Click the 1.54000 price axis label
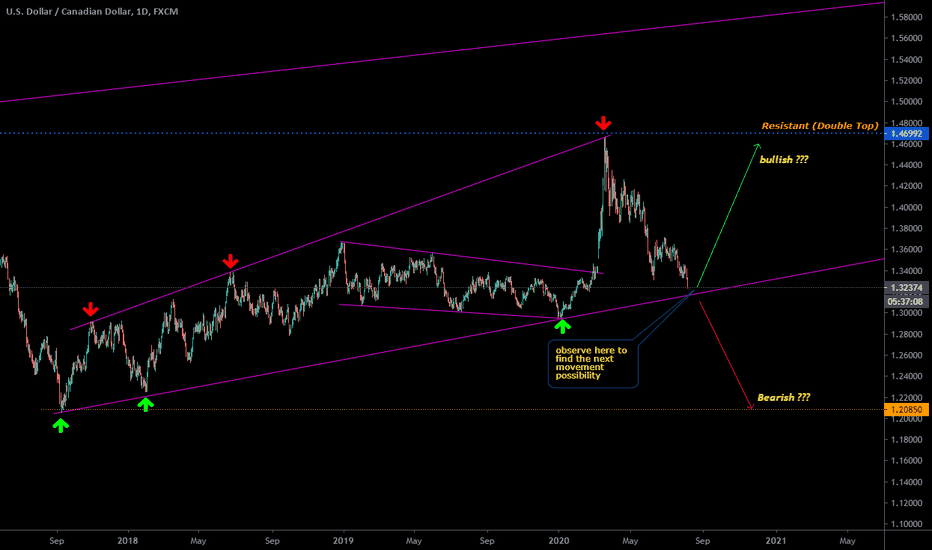Image resolution: width=932 pixels, height=550 pixels. pyautogui.click(x=906, y=59)
